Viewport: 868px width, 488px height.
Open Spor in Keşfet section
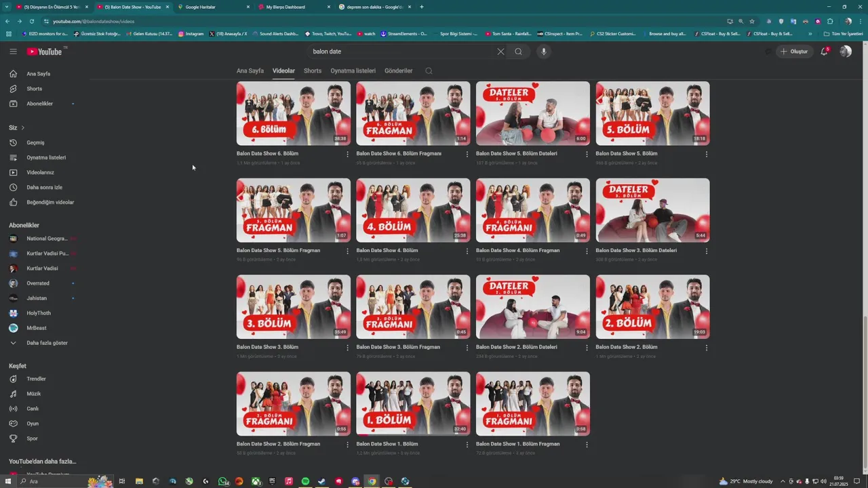coord(32,439)
